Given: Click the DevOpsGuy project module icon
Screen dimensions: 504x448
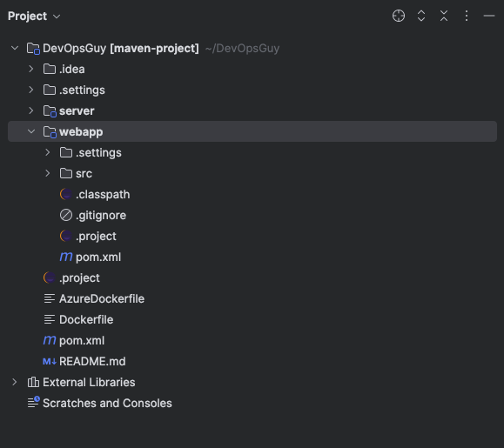Looking at the screenshot, I should coord(33,48).
